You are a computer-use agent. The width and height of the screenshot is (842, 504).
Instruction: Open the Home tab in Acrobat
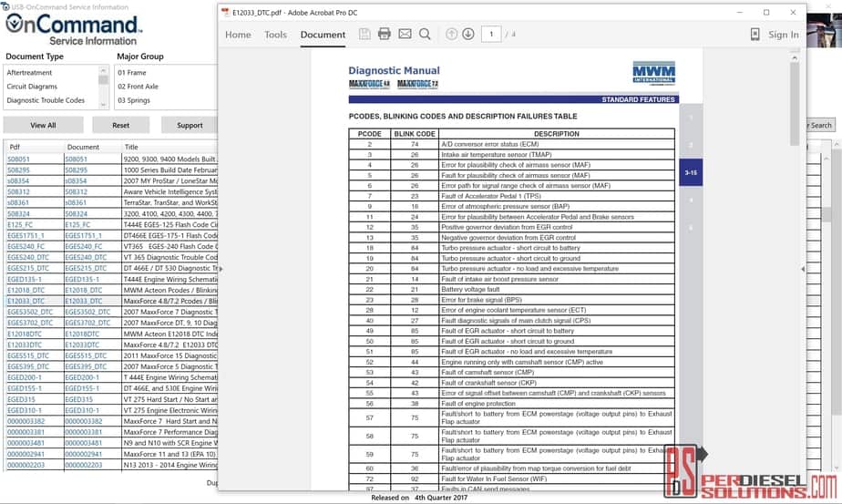click(238, 35)
